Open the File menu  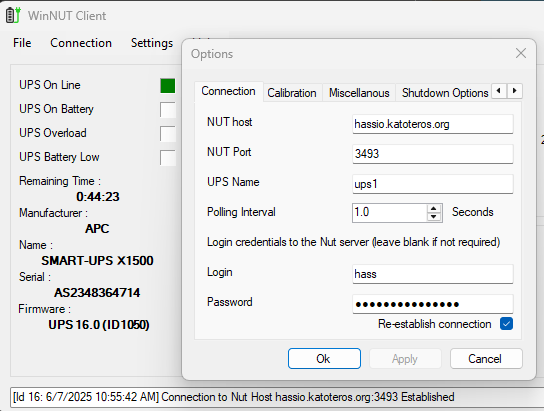coord(22,43)
